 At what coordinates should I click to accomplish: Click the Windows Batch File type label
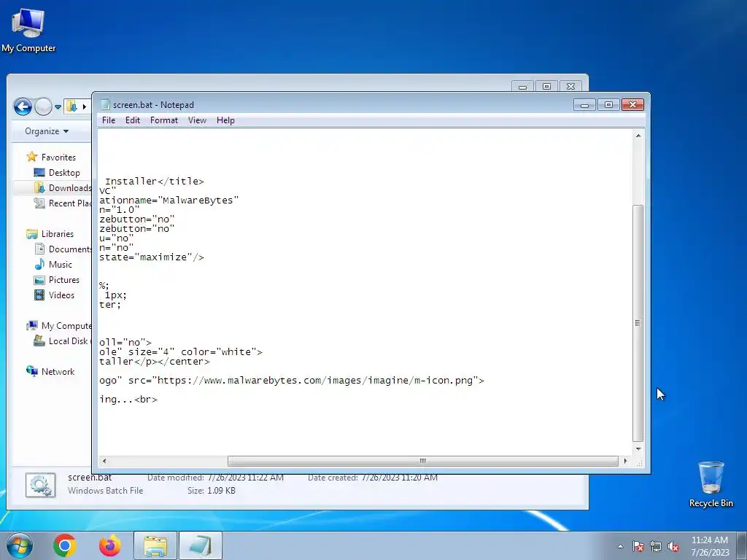[105, 491]
